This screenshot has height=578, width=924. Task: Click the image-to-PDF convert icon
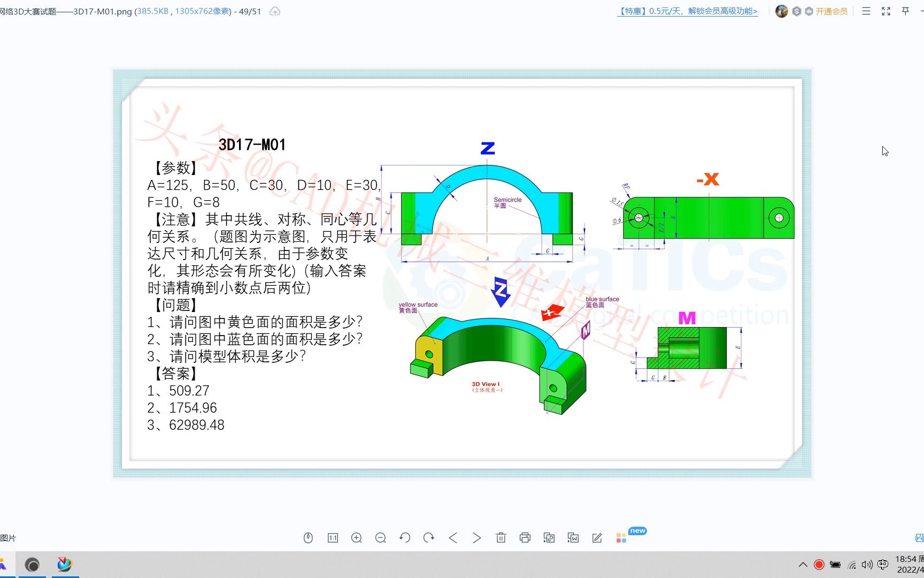549,538
